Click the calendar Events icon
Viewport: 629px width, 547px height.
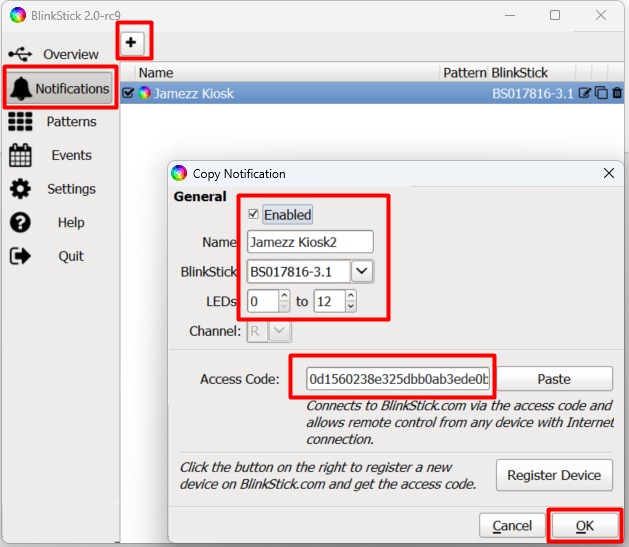pyautogui.click(x=20, y=155)
